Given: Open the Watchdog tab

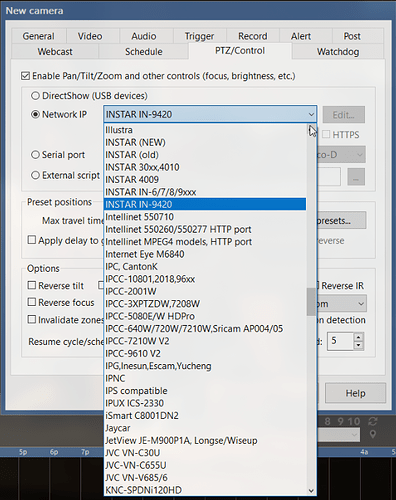Looking at the screenshot, I should pos(338,52).
